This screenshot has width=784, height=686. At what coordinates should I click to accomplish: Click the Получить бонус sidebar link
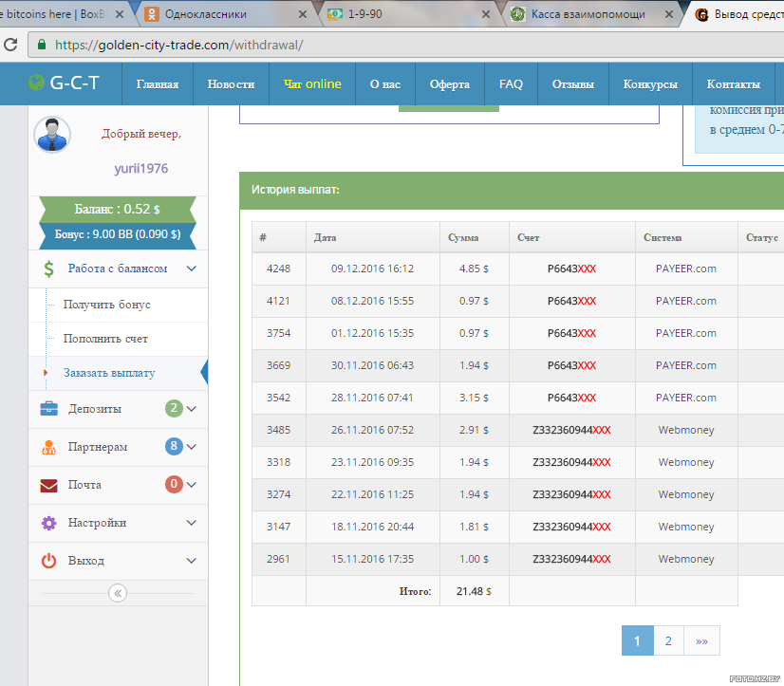(x=106, y=305)
